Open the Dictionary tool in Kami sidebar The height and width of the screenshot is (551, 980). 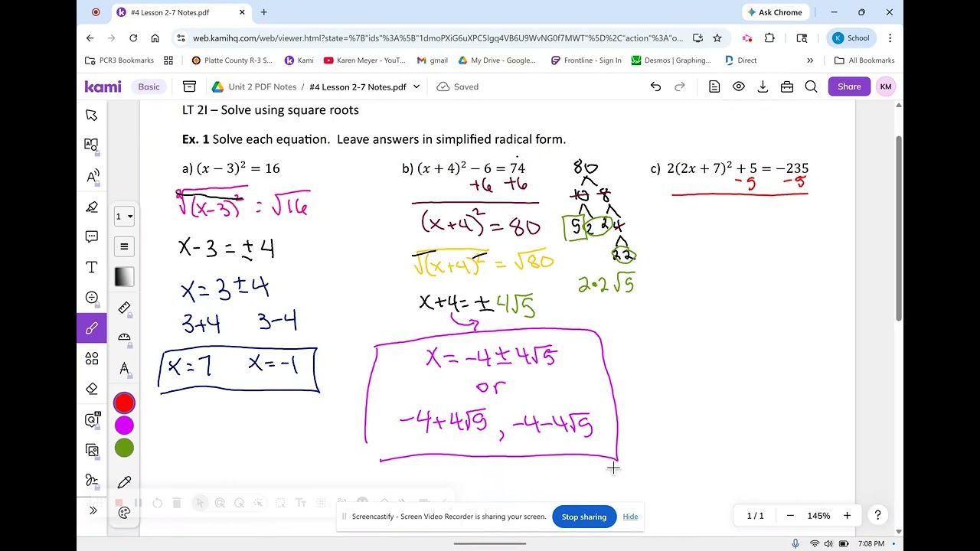[92, 145]
